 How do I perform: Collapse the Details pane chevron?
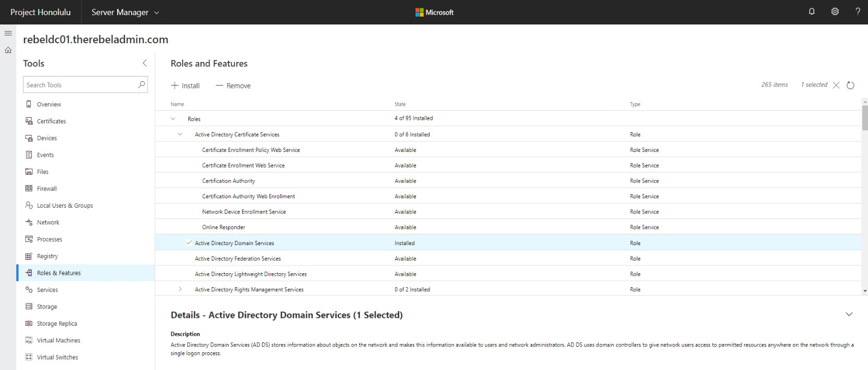(x=849, y=314)
